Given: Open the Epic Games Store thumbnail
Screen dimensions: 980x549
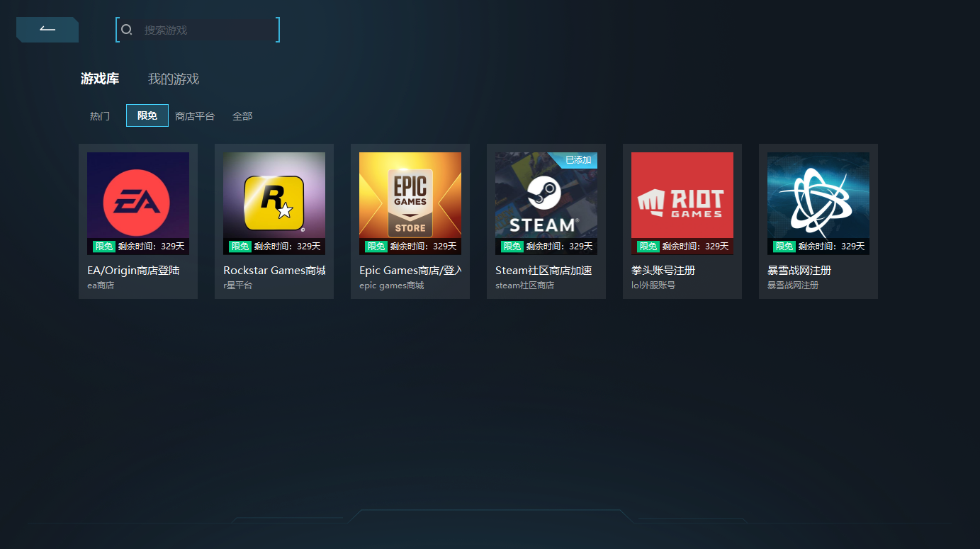Looking at the screenshot, I should click(410, 203).
